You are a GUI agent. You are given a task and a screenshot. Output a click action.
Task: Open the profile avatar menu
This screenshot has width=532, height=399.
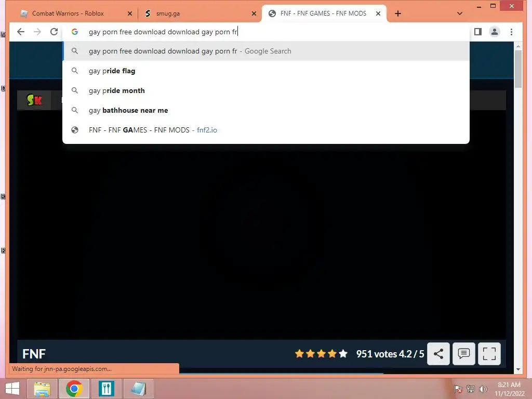495,32
